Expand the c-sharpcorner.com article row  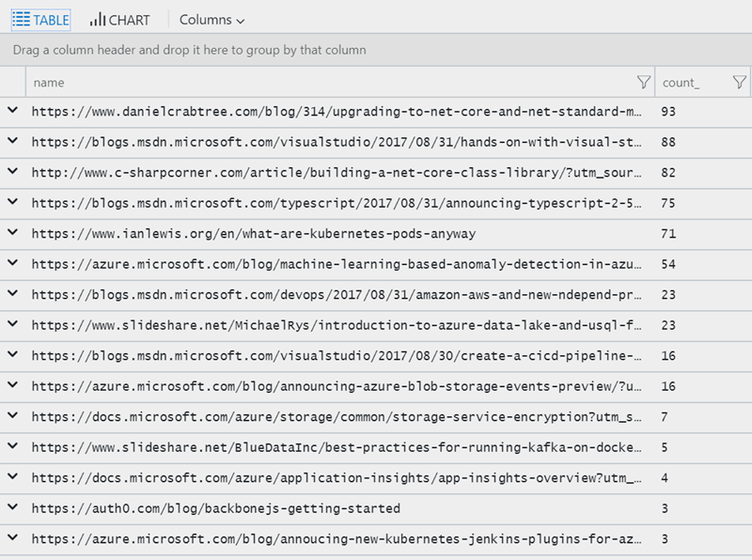pos(12,172)
